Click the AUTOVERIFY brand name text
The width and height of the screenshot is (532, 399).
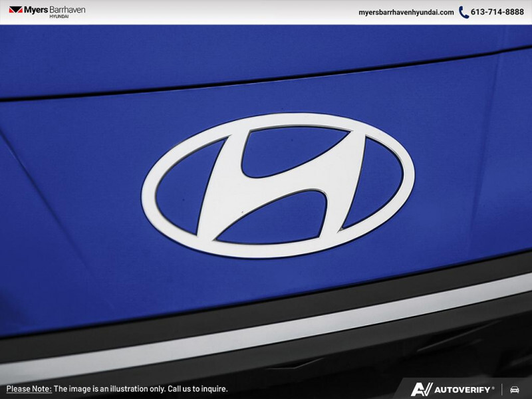coord(462,389)
